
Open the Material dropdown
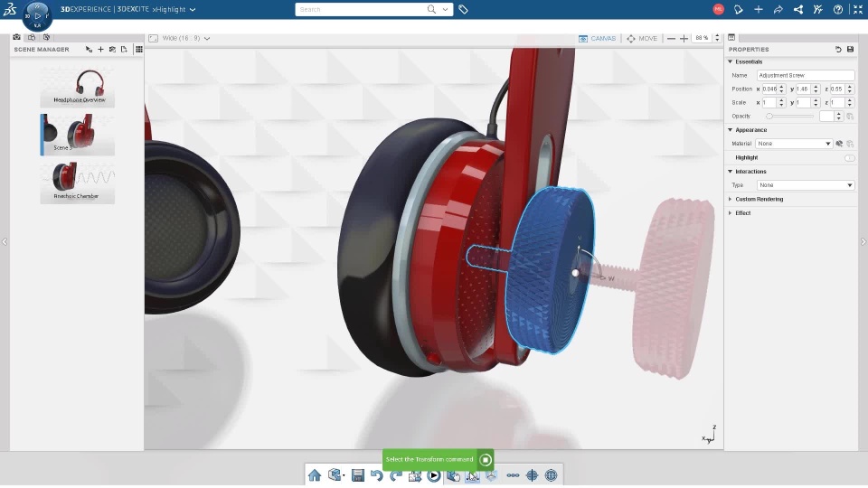[x=794, y=144]
